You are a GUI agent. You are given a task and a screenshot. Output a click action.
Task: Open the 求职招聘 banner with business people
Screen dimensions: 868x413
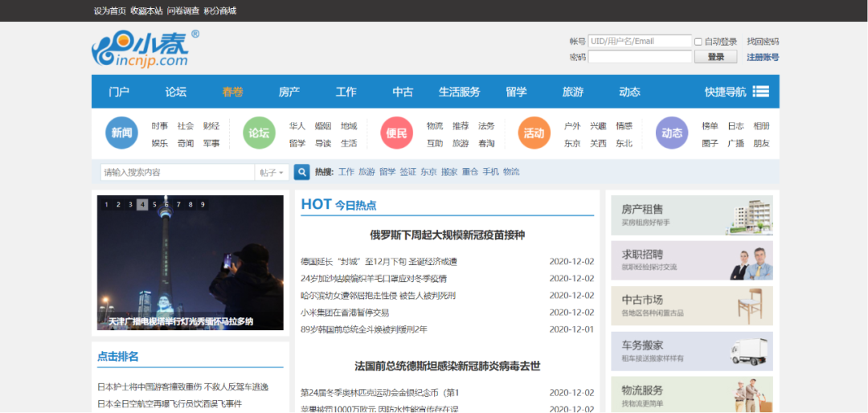pos(692,260)
